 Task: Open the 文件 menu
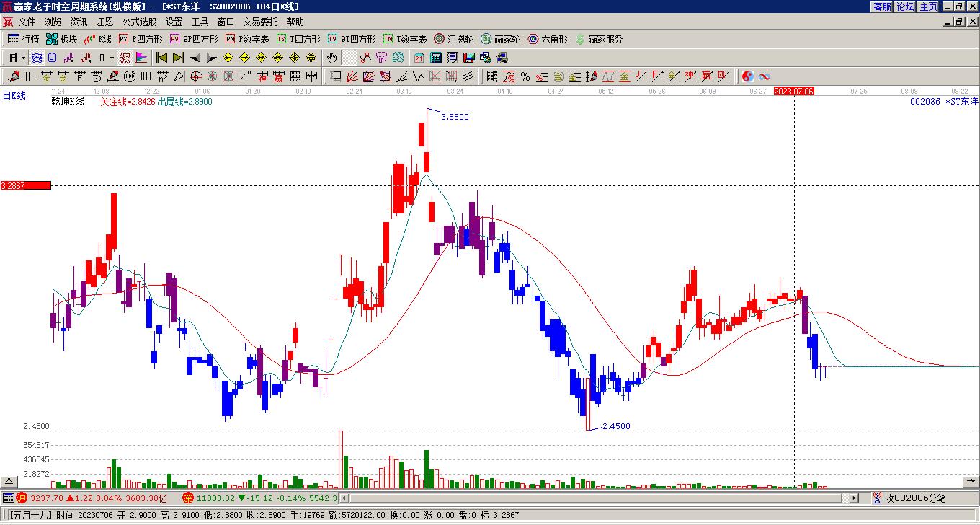tap(27, 22)
